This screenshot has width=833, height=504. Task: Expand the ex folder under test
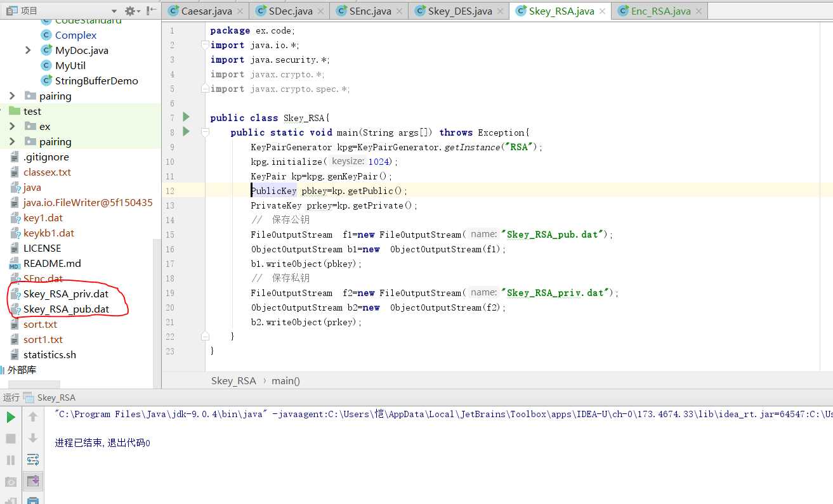pyautogui.click(x=12, y=126)
